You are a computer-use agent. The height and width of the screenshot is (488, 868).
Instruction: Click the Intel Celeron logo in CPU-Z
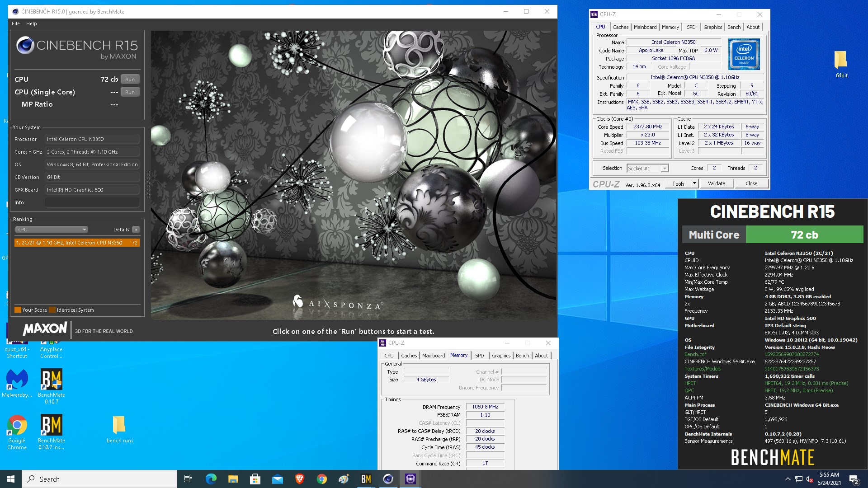744,54
